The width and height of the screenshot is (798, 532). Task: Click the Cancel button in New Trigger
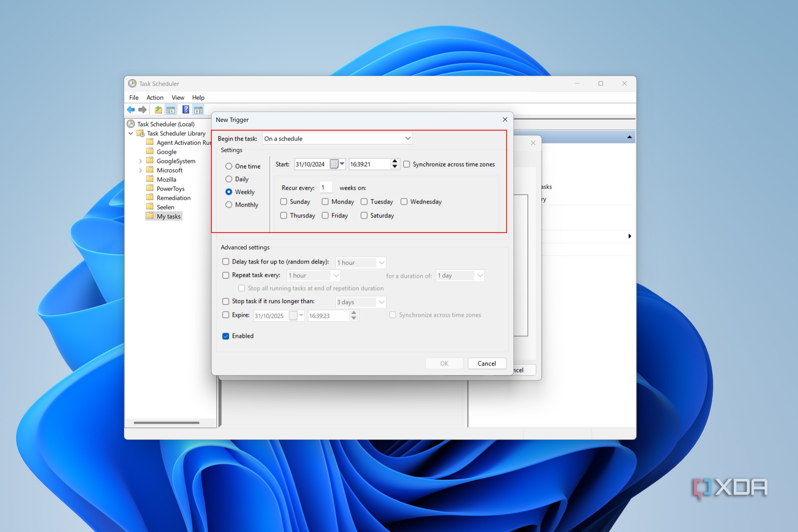(x=487, y=364)
